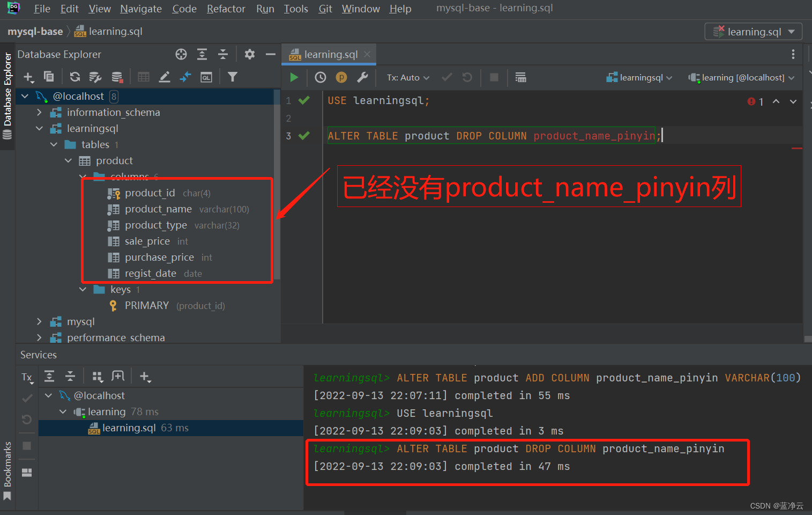Select the PRIMARY key entry
The width and height of the screenshot is (812, 515).
[x=147, y=305]
